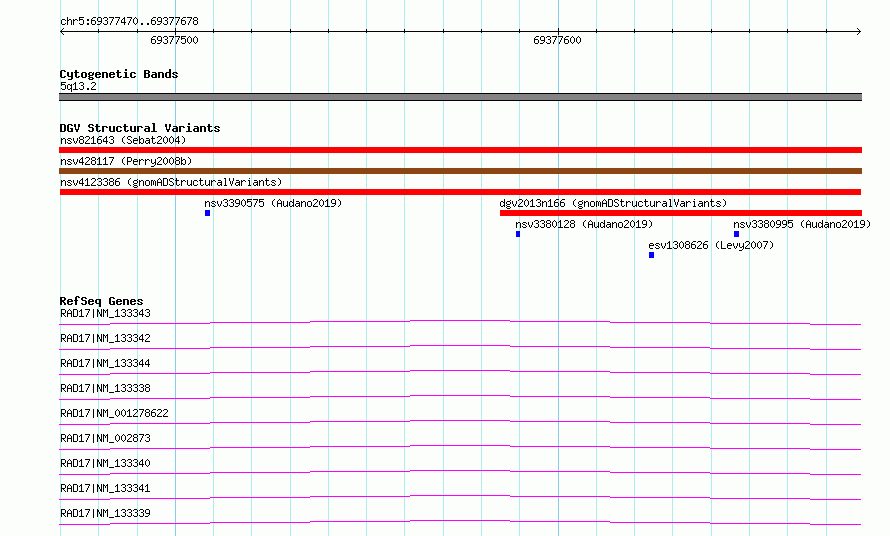The width and height of the screenshot is (890, 536).
Task: Select transcript RAD17|NM_133339
Action: [106, 513]
